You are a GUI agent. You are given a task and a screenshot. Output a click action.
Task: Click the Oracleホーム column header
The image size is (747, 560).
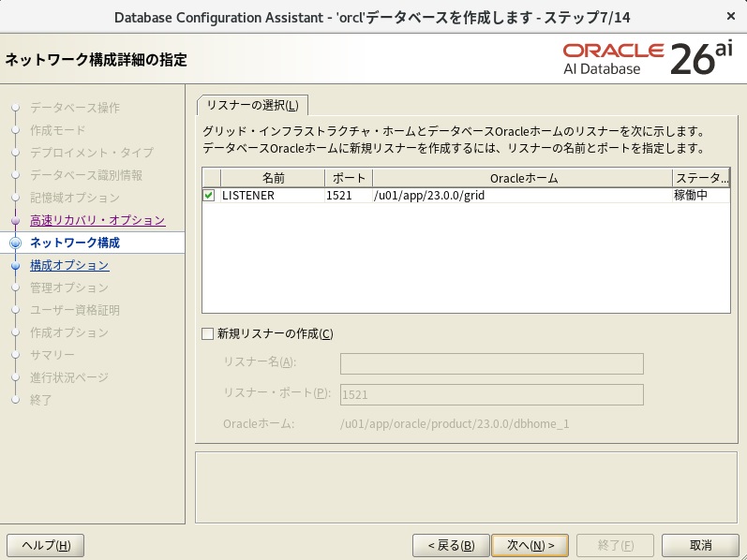click(x=523, y=178)
